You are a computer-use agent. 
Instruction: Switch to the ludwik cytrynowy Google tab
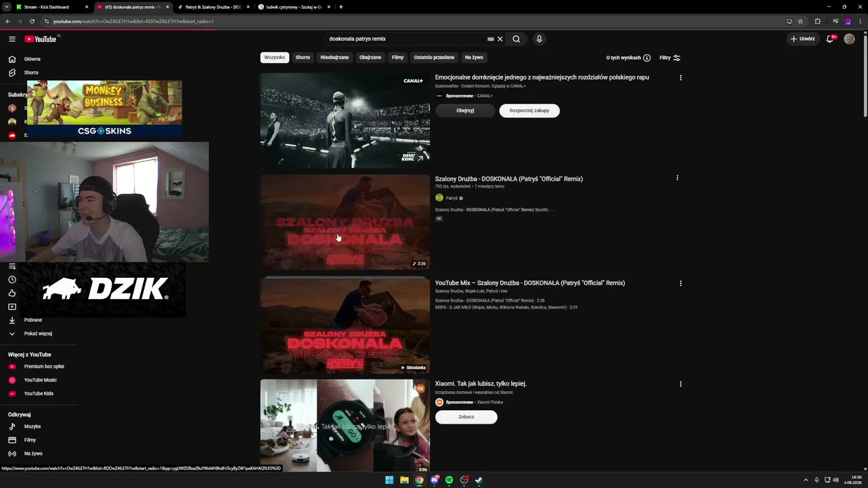pos(295,7)
